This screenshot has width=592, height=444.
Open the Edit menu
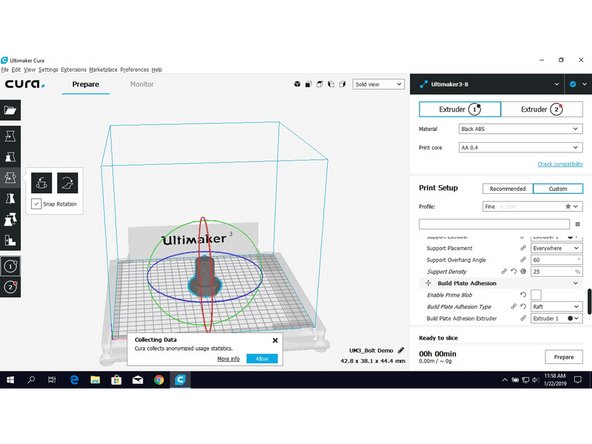click(x=16, y=70)
